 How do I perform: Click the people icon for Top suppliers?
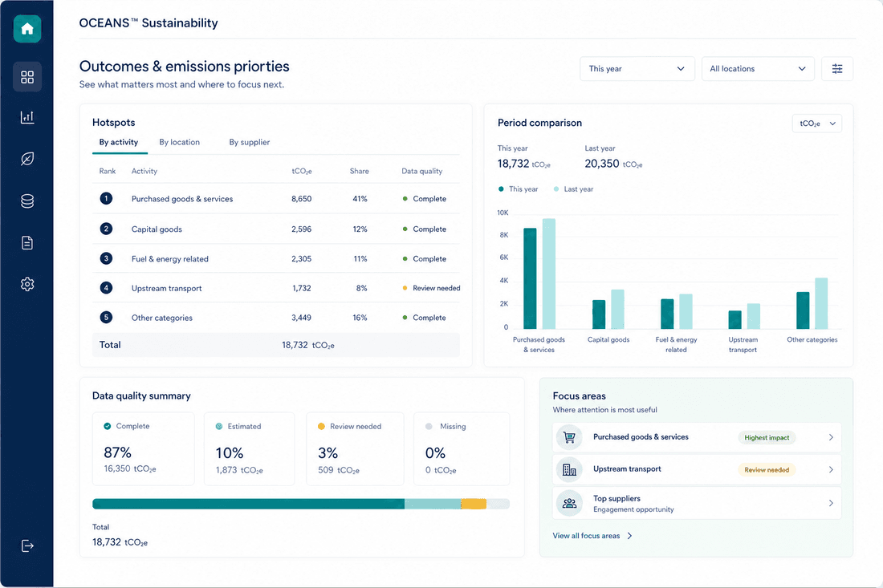click(569, 503)
